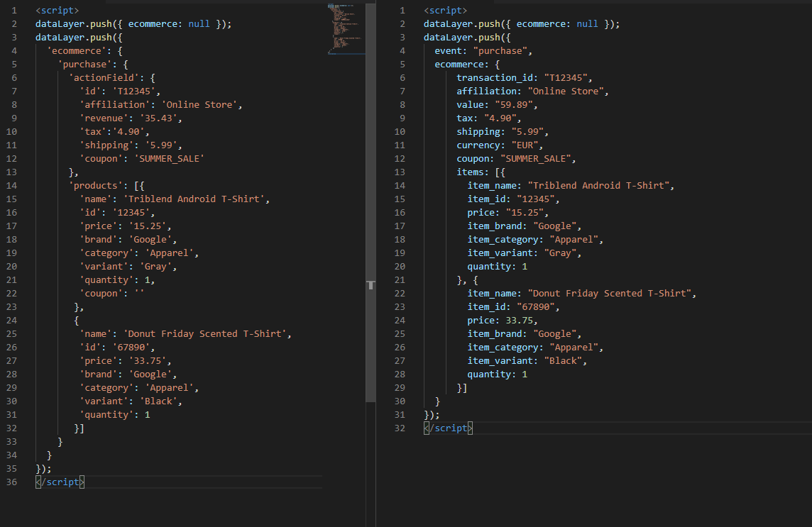
Task: Click the items key in right editor
Action: coord(473,172)
